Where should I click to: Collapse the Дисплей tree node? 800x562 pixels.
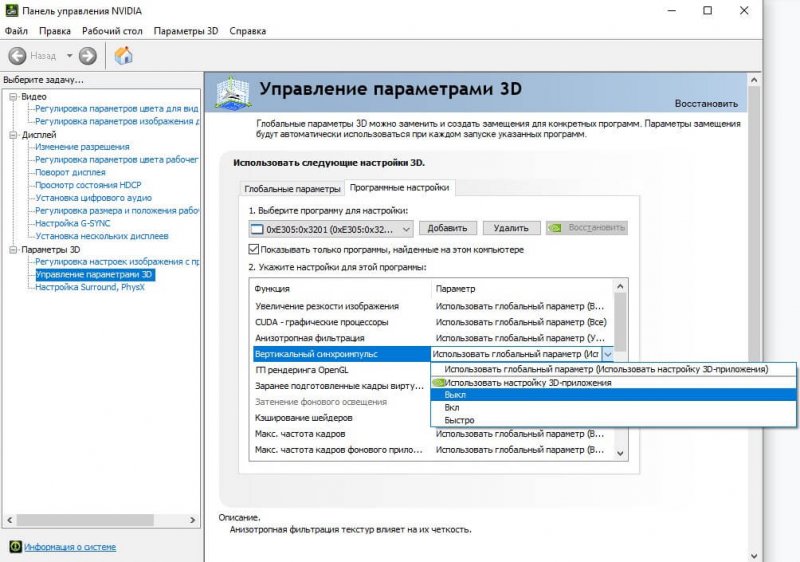tap(13, 135)
